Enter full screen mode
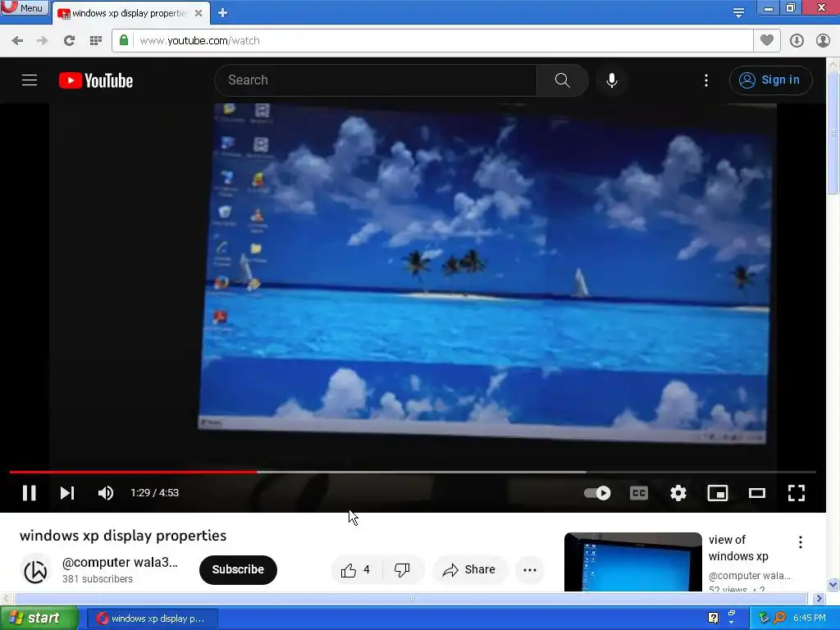 coord(796,493)
